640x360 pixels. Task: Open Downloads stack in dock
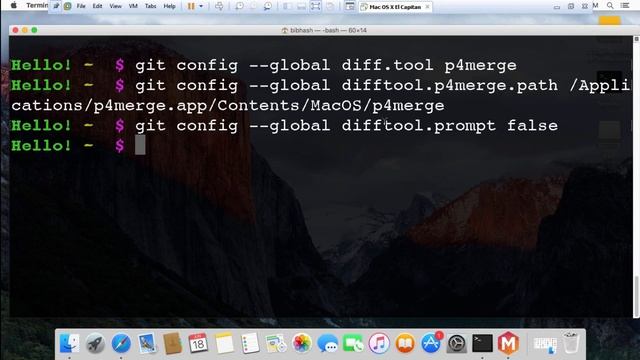click(x=545, y=344)
